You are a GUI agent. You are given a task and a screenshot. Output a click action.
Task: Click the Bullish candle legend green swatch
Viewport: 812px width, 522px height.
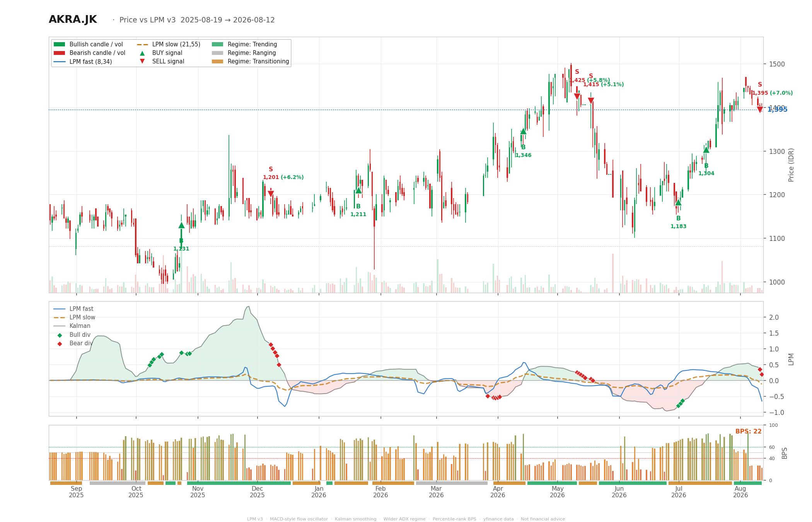click(59, 44)
